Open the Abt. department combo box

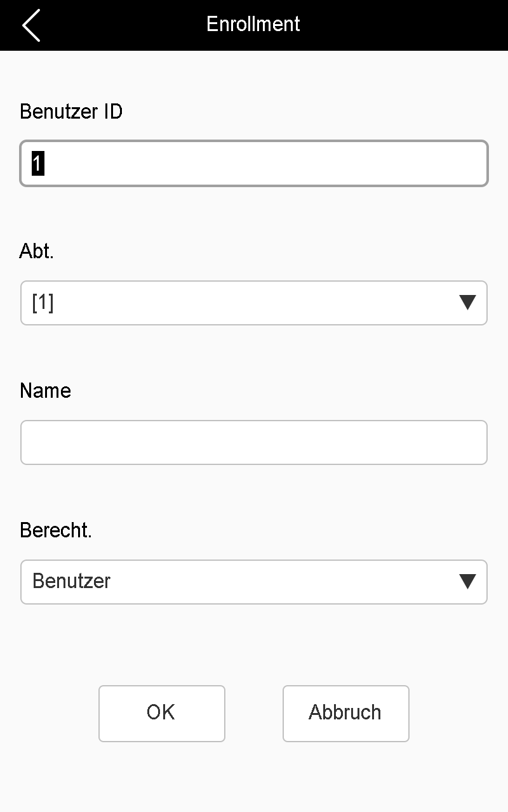[x=254, y=303]
